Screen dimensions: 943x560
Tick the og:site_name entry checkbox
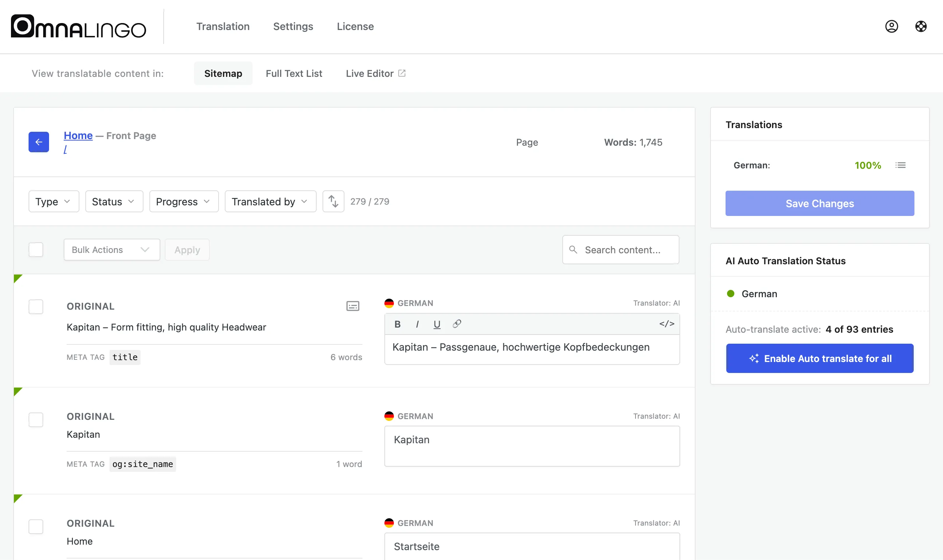[36, 419]
